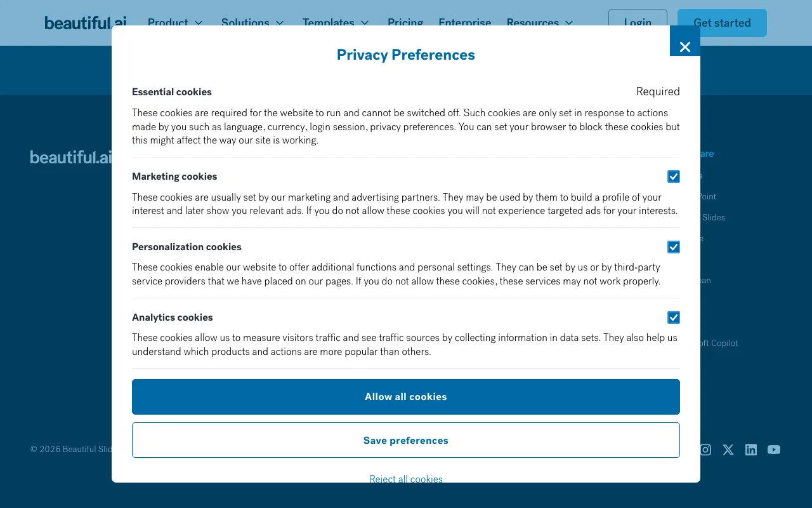Close the Privacy Preferences dialog

(x=685, y=46)
